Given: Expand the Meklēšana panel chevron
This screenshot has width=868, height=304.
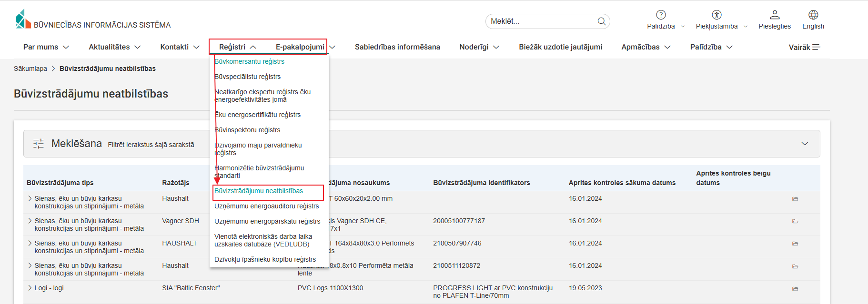Looking at the screenshot, I should (805, 144).
